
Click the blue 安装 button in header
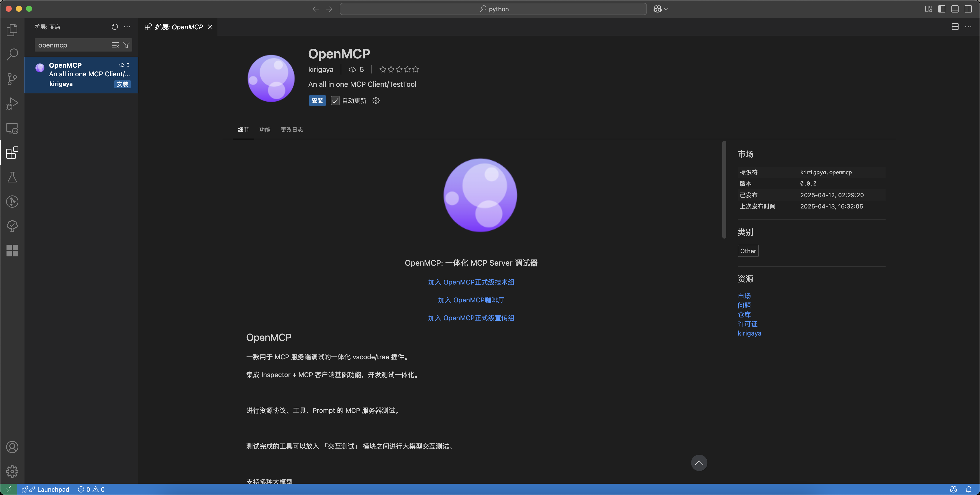click(x=317, y=101)
